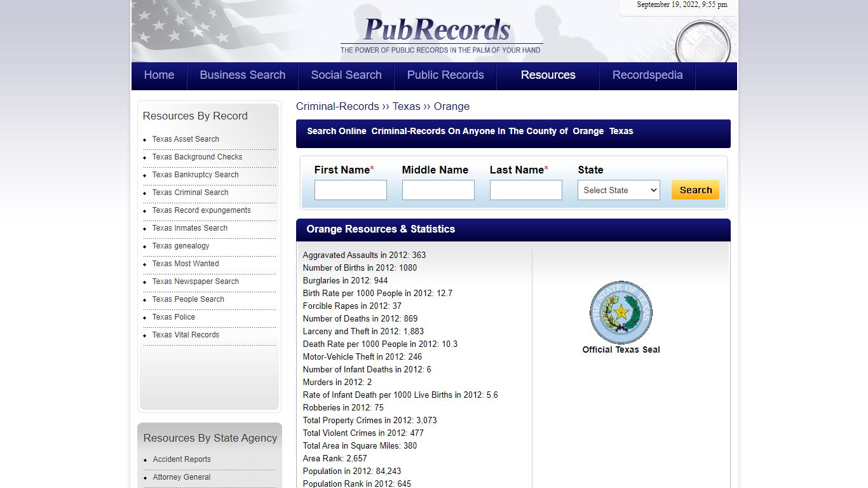Select the Resources navigation item
Screen dimensions: 868x488
click(548, 75)
